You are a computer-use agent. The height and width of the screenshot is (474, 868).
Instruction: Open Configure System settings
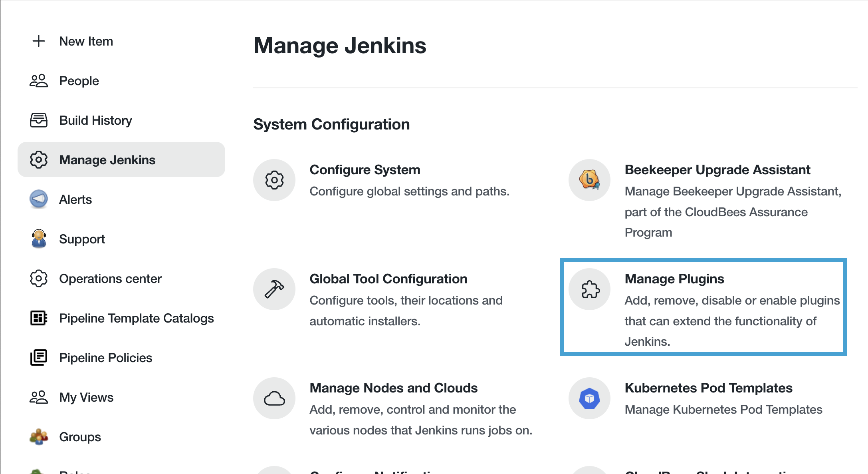365,169
